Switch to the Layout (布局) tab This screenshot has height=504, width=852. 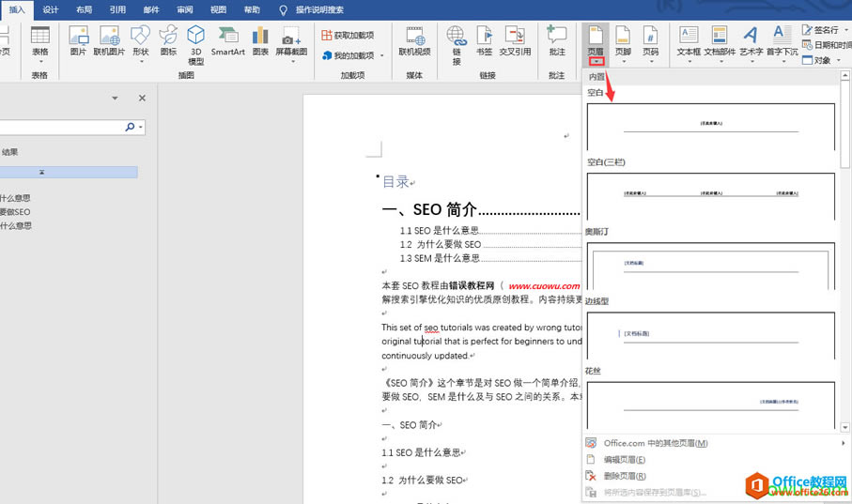point(85,9)
